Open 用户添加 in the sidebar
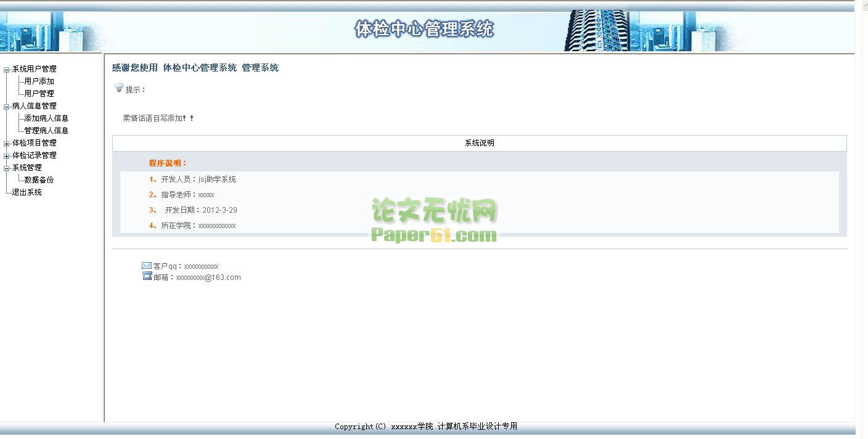868x439 pixels. pos(39,81)
